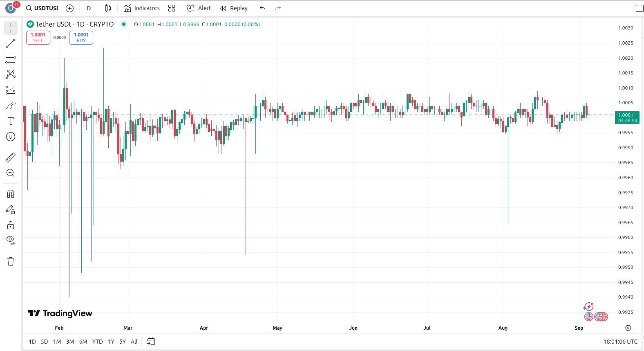The height and width of the screenshot is (351, 644).
Task: Open the layout setup square icon
Action: [640, 8]
